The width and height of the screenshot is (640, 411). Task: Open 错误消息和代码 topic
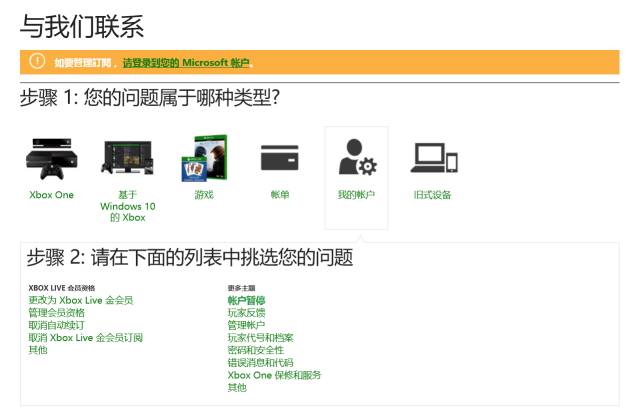click(260, 362)
